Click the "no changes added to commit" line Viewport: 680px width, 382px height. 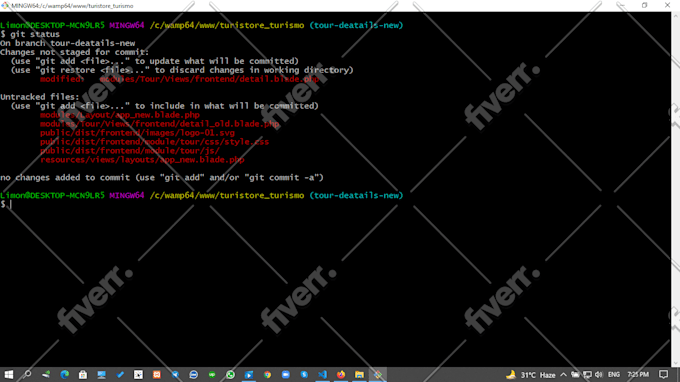(x=162, y=178)
